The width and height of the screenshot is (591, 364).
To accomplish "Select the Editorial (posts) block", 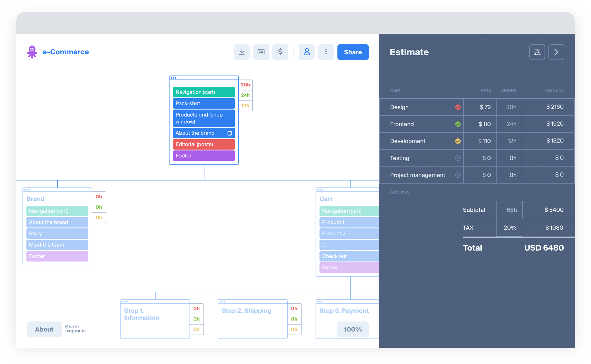I will pos(204,144).
